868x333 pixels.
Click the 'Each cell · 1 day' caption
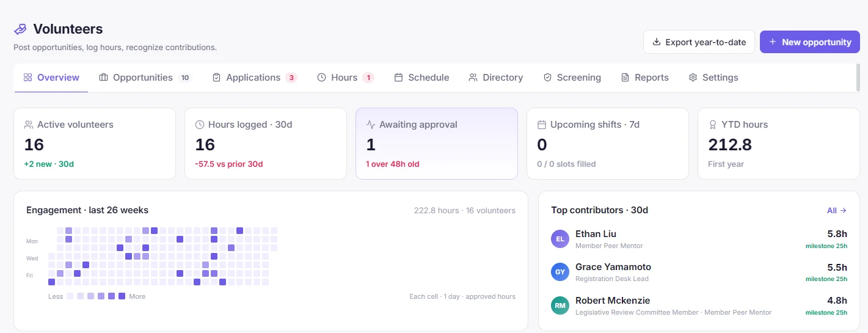point(462,296)
